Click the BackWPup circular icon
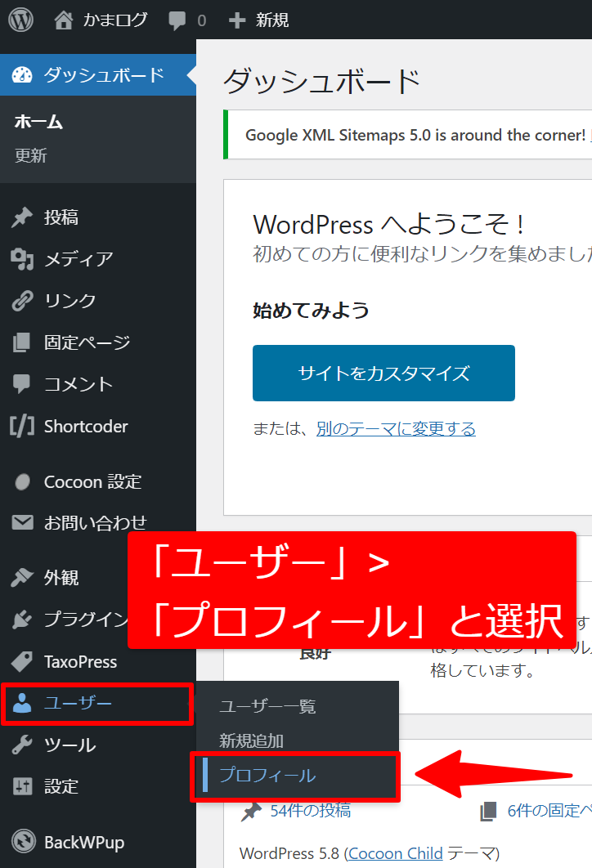 tap(23, 841)
